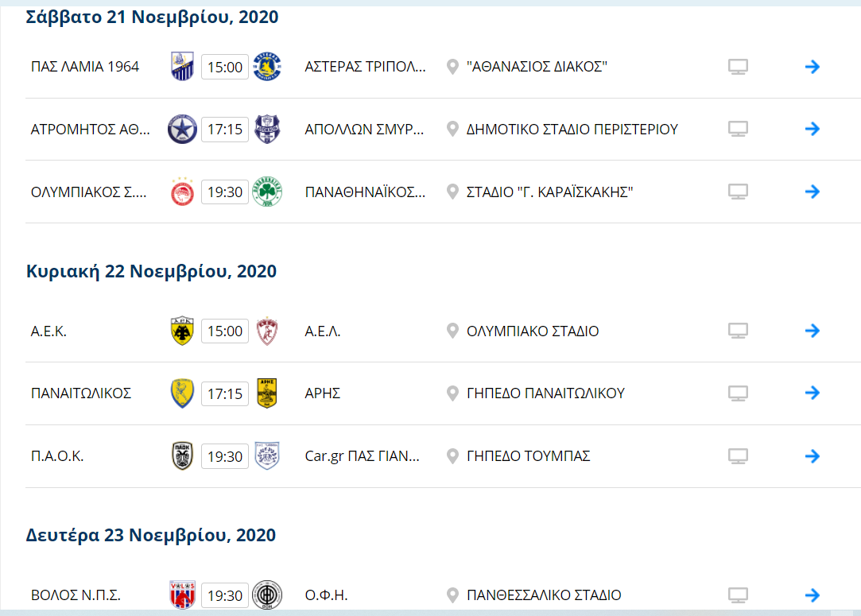
Task: Click the location pin beside ΟΛΥΜΠΙΑΚΟ ΣΤΑΔΙΟ
Action: pyautogui.click(x=452, y=331)
